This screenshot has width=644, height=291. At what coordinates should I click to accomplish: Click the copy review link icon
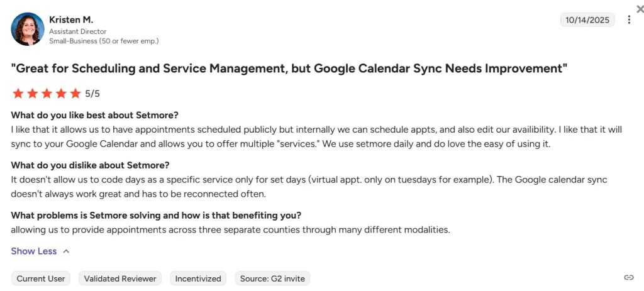628,278
